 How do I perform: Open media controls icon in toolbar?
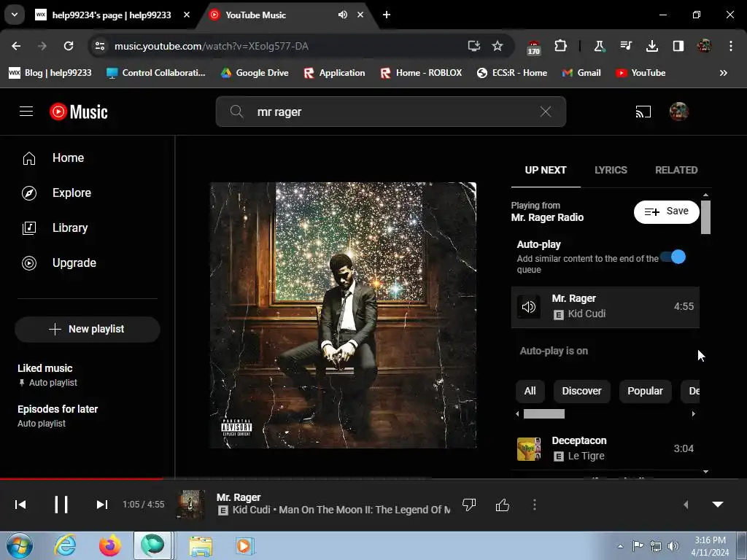pyautogui.click(x=625, y=46)
